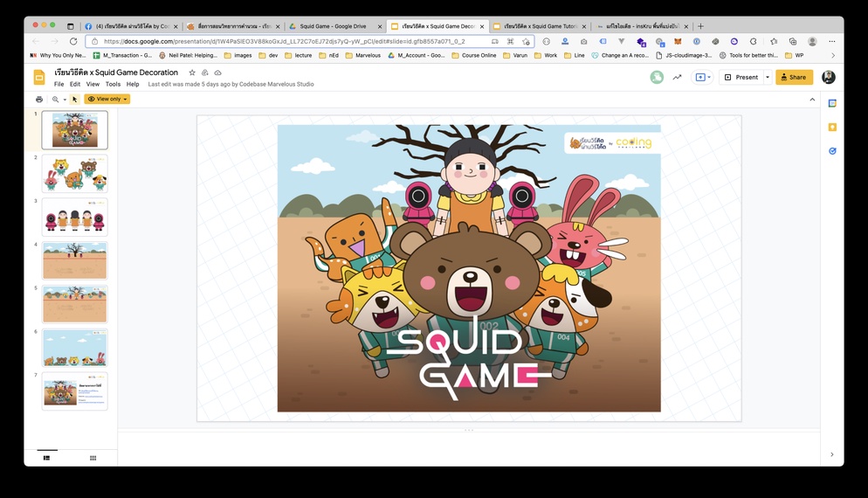Image resolution: width=868 pixels, height=498 pixels.
Task: Open the present to meeting dropdown
Action: [702, 77]
